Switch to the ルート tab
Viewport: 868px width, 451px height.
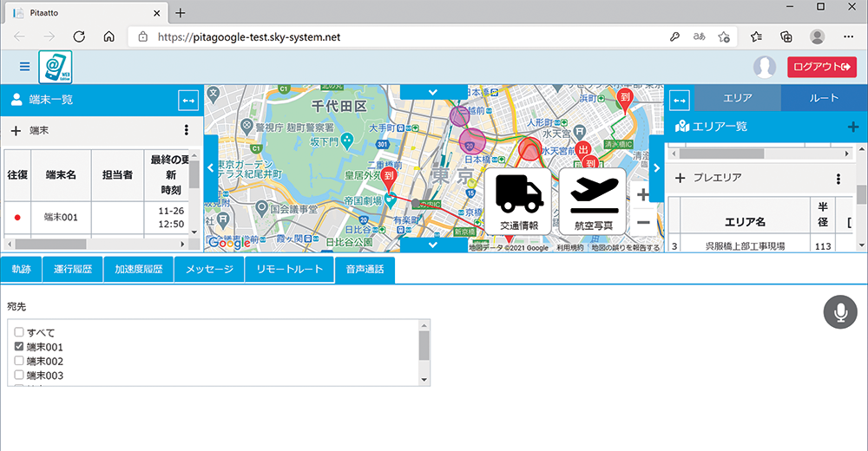pos(824,98)
